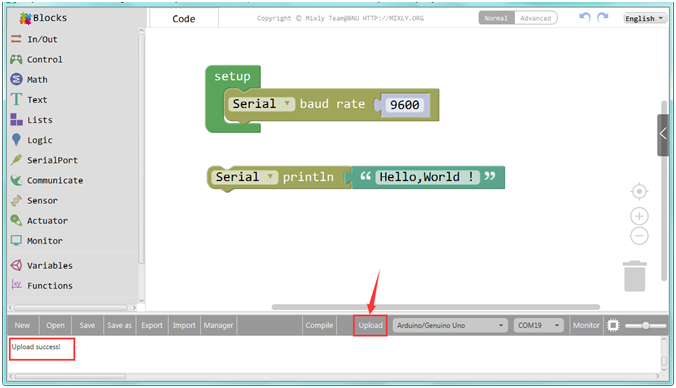Open the Functions blocks category
Image resolution: width=676 pixels, height=388 pixels.
coord(42,285)
